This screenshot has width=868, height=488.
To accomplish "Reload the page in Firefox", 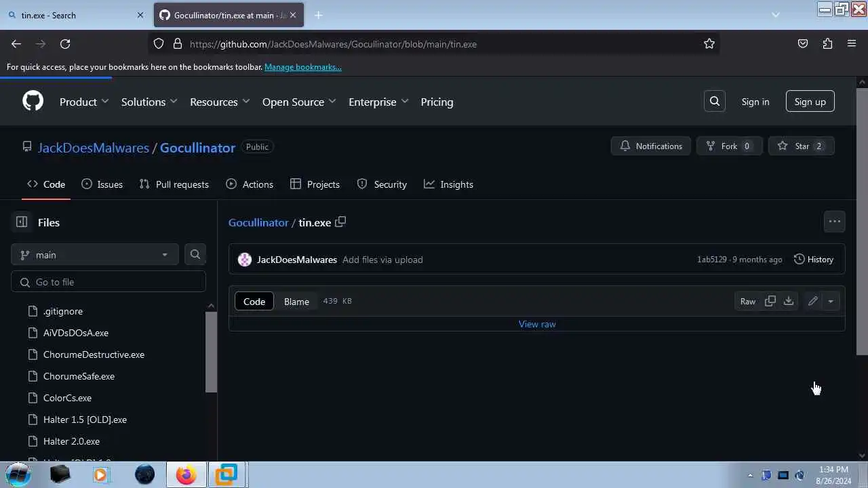I will coord(65,44).
